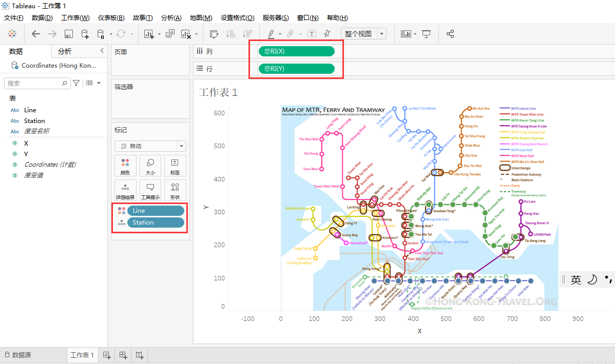Click the new story tab icon
The height and width of the screenshot is (364, 615).
(140, 355)
